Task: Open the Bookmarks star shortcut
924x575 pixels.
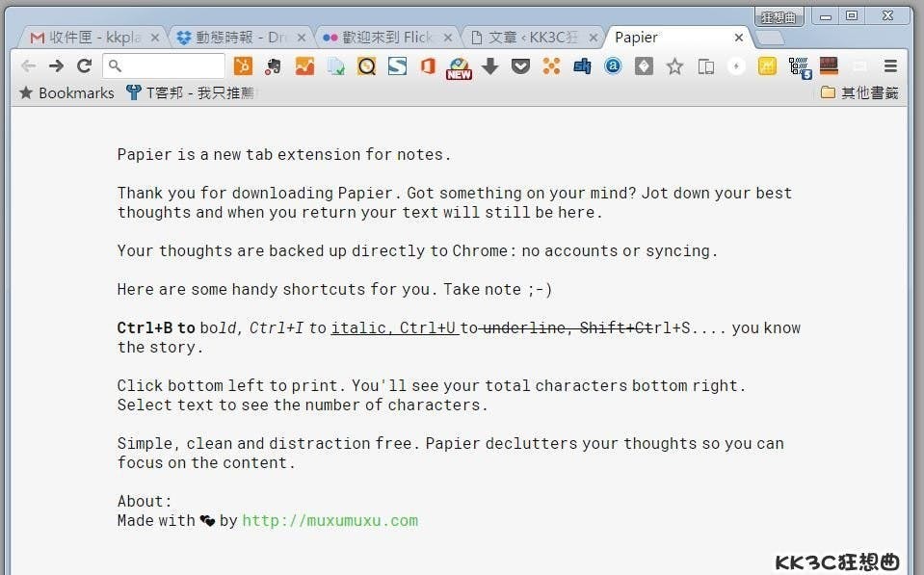Action: click(x=66, y=92)
